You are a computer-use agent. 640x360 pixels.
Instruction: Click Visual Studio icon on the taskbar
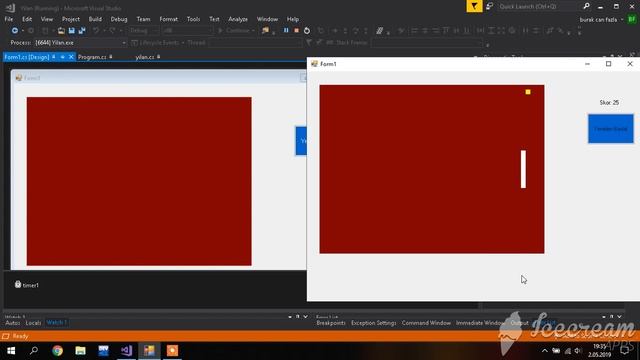[127, 351]
